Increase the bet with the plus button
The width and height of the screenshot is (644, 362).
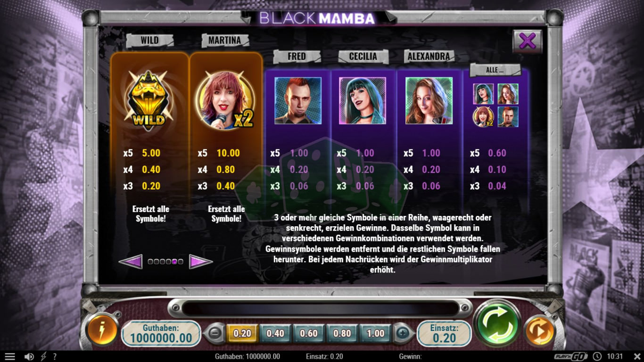[402, 333]
